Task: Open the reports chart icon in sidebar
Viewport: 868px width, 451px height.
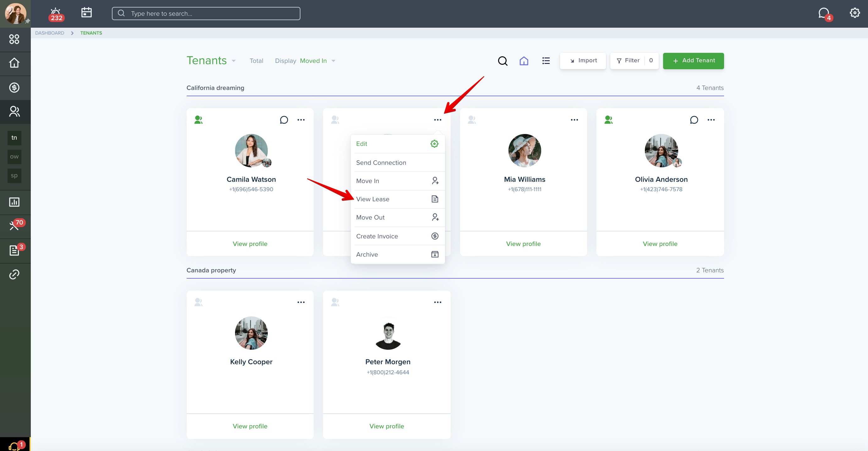Action: click(x=14, y=202)
